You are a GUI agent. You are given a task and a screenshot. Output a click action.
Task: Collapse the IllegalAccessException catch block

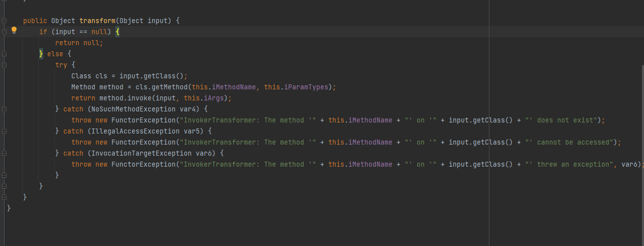coord(4,131)
